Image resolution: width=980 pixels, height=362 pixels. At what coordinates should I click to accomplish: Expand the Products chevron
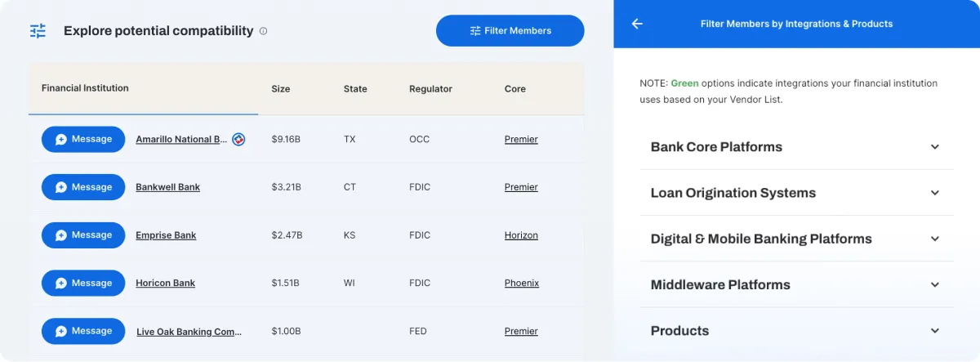click(x=935, y=331)
